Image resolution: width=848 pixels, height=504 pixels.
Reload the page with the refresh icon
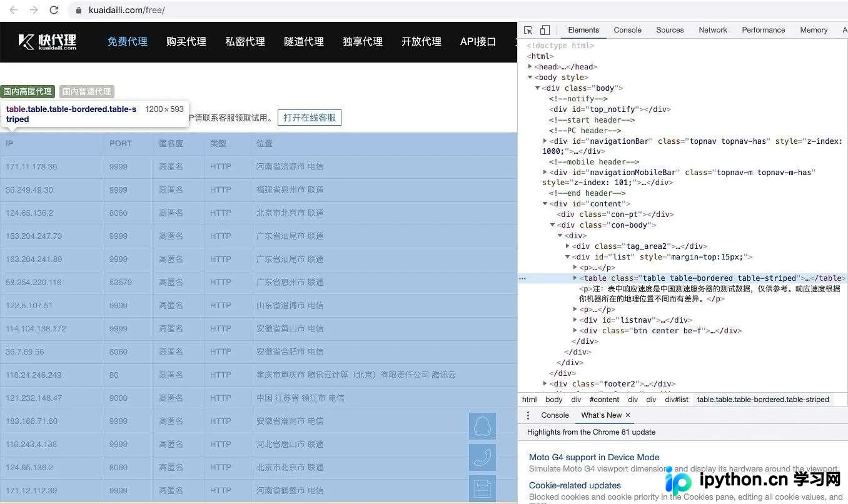54,10
